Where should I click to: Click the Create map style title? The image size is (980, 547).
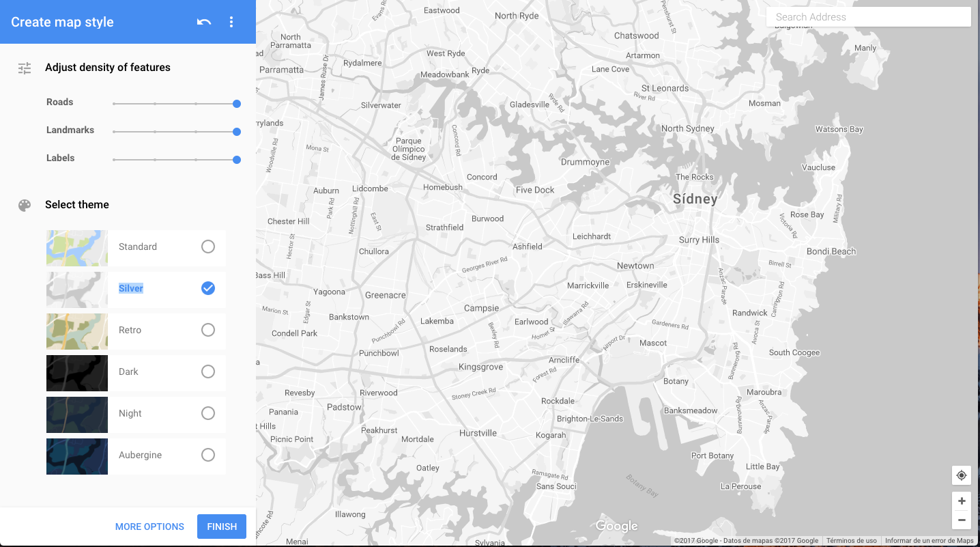coord(62,22)
